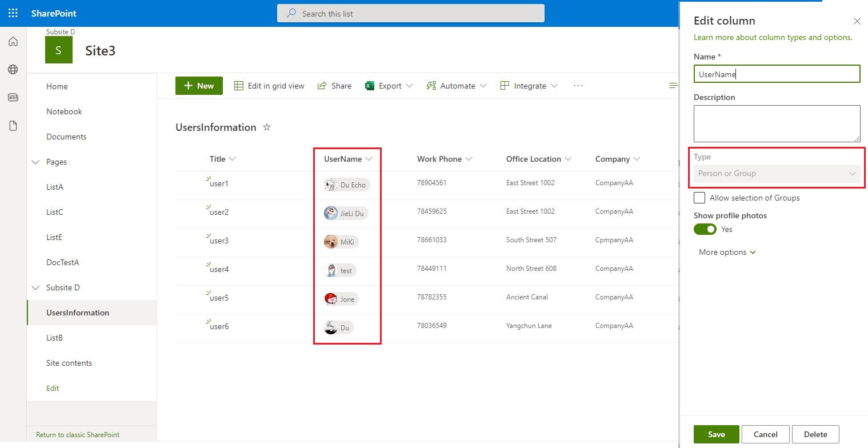Click the green S site logo
868x448 pixels.
coord(58,50)
